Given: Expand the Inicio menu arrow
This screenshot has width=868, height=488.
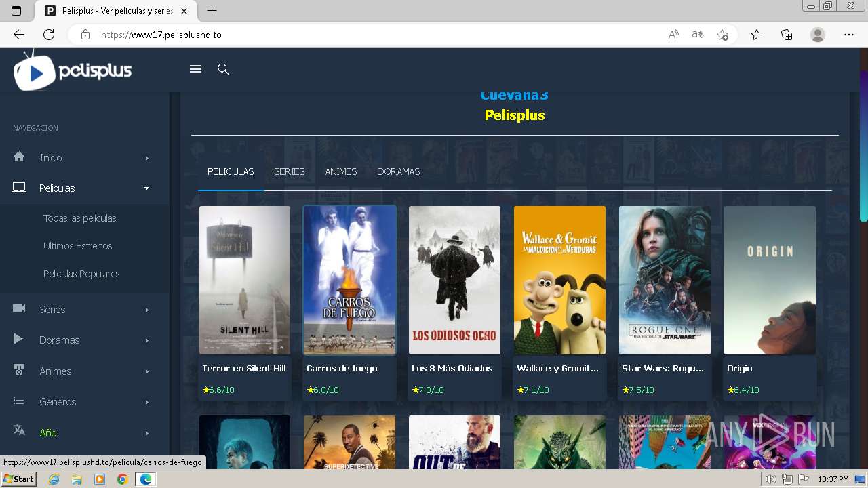Looking at the screenshot, I should 146,158.
